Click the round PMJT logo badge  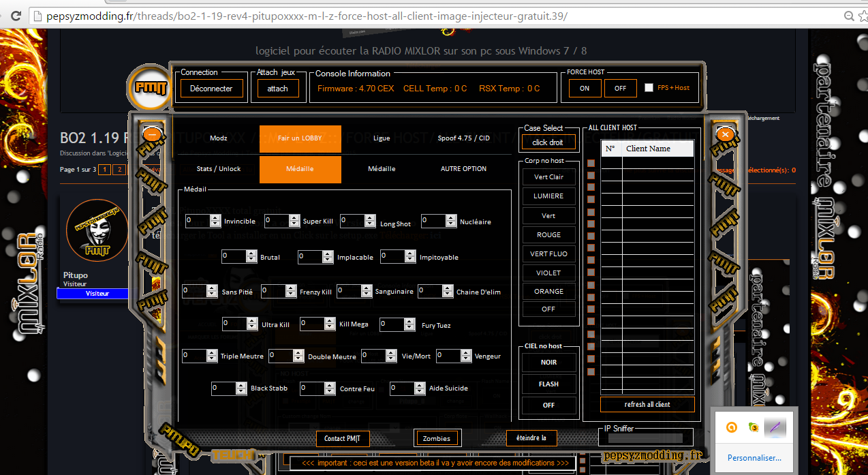[149, 87]
